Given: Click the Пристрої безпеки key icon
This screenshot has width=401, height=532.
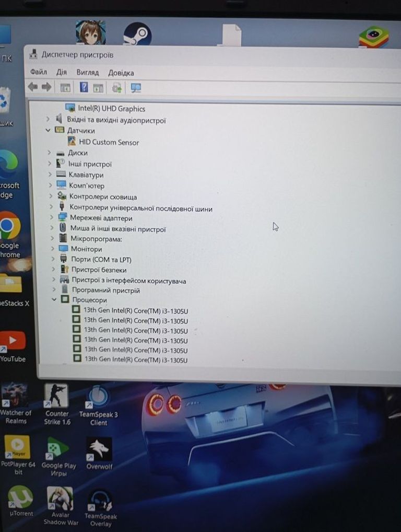Looking at the screenshot, I should click(x=64, y=269).
